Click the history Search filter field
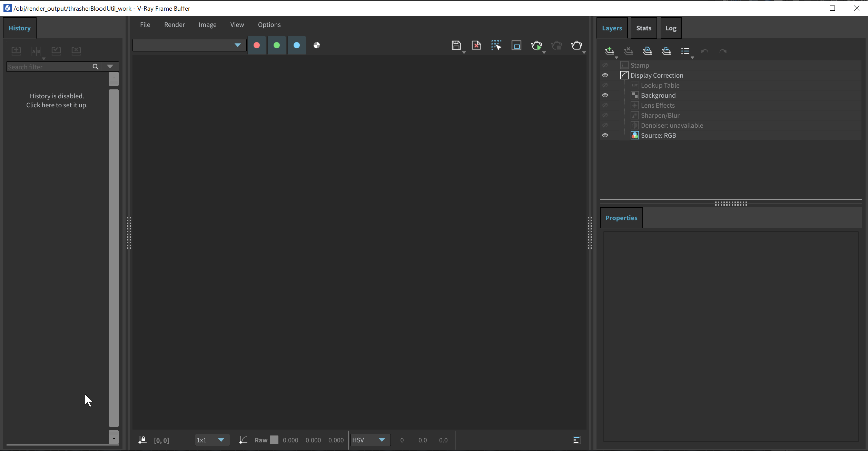Screen dimensions: 868x451 pyautogui.click(x=48, y=67)
